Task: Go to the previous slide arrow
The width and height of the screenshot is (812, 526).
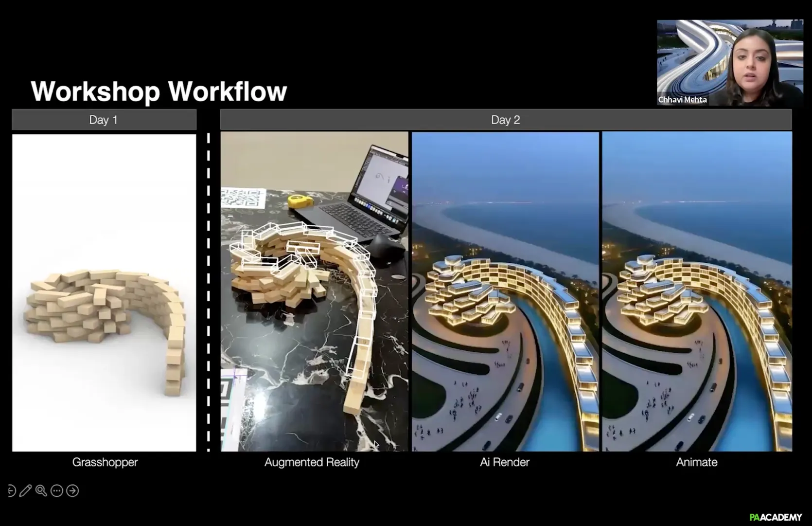Action: pyautogui.click(x=11, y=491)
